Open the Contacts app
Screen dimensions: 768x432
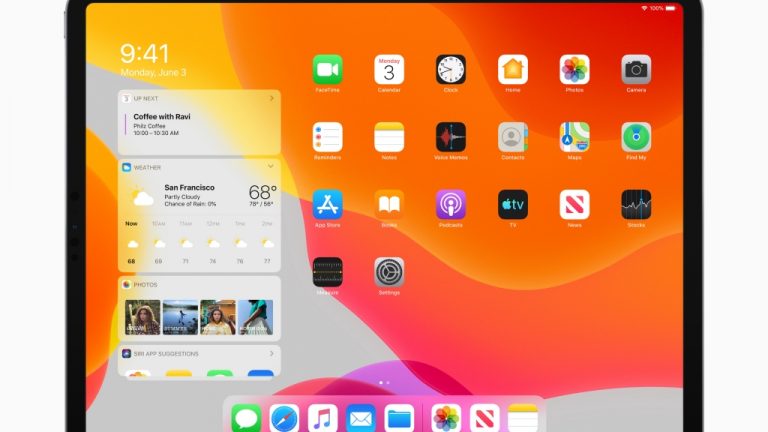coord(512,137)
